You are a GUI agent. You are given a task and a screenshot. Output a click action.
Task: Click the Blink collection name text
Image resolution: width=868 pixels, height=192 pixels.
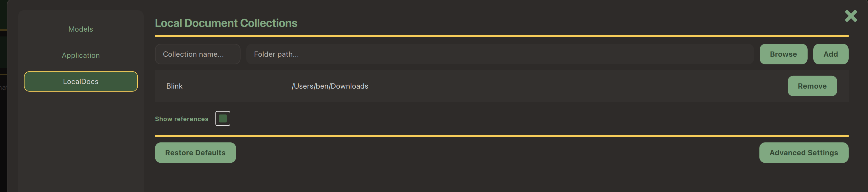(x=174, y=86)
